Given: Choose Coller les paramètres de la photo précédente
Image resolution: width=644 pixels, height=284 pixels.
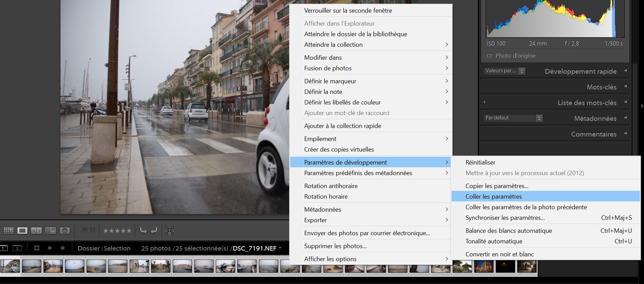Looking at the screenshot, I should click(546, 207).
